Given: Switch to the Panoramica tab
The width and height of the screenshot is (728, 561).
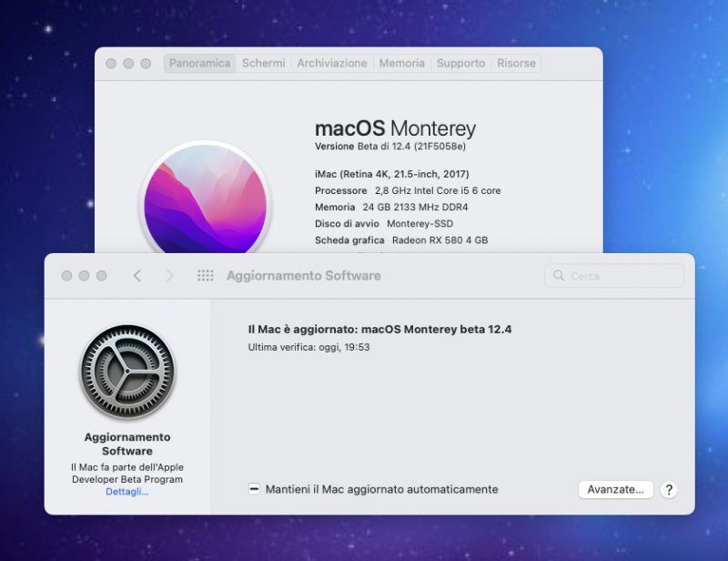Looking at the screenshot, I should (200, 64).
